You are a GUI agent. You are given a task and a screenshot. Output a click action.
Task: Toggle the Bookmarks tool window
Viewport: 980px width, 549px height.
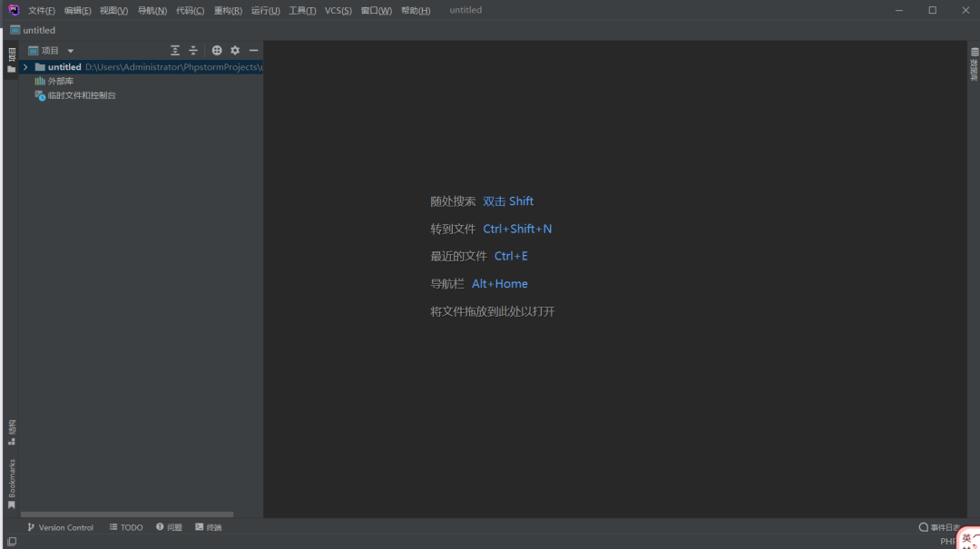pyautogui.click(x=11, y=483)
